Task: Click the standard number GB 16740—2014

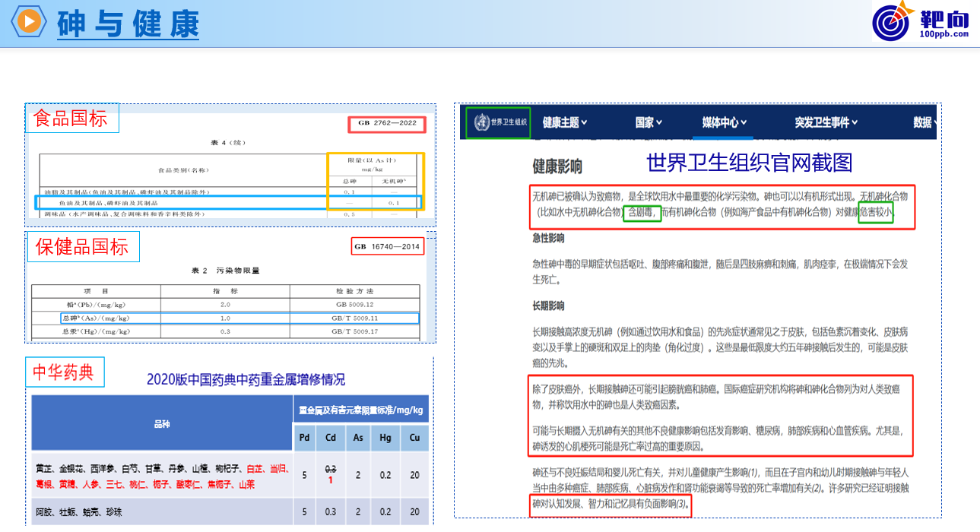Action: (x=389, y=247)
